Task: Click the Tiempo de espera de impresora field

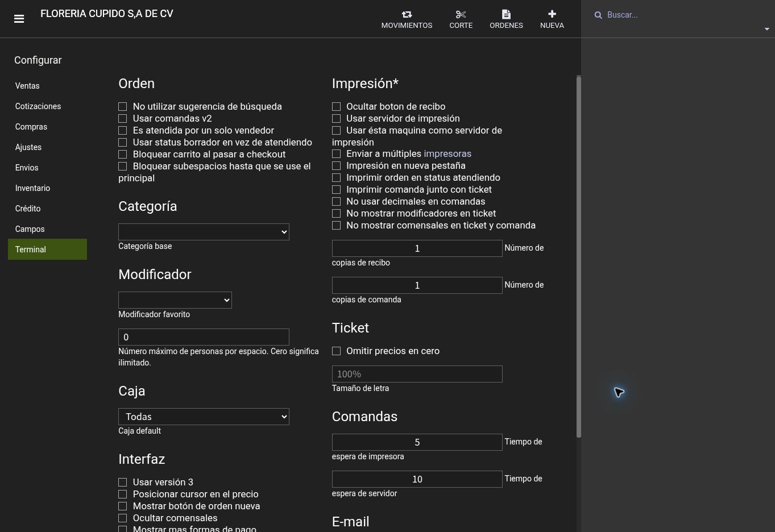Action: [417, 442]
